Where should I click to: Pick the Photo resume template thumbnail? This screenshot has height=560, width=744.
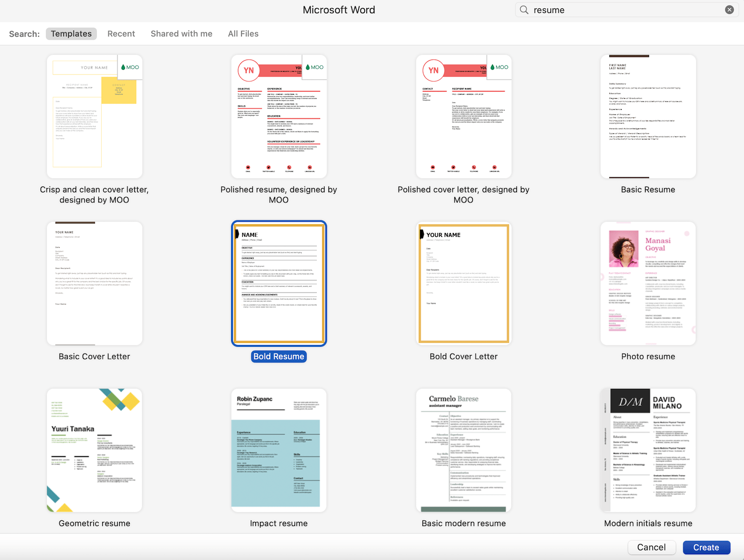pos(648,283)
